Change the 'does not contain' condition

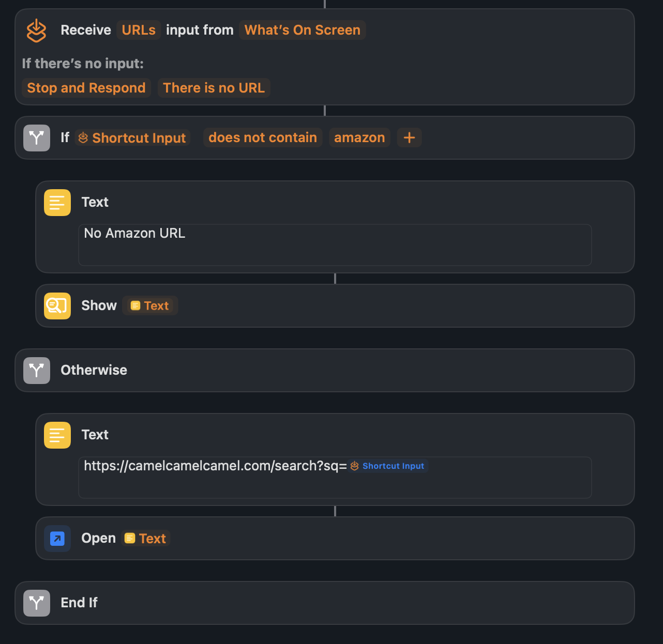click(x=263, y=138)
